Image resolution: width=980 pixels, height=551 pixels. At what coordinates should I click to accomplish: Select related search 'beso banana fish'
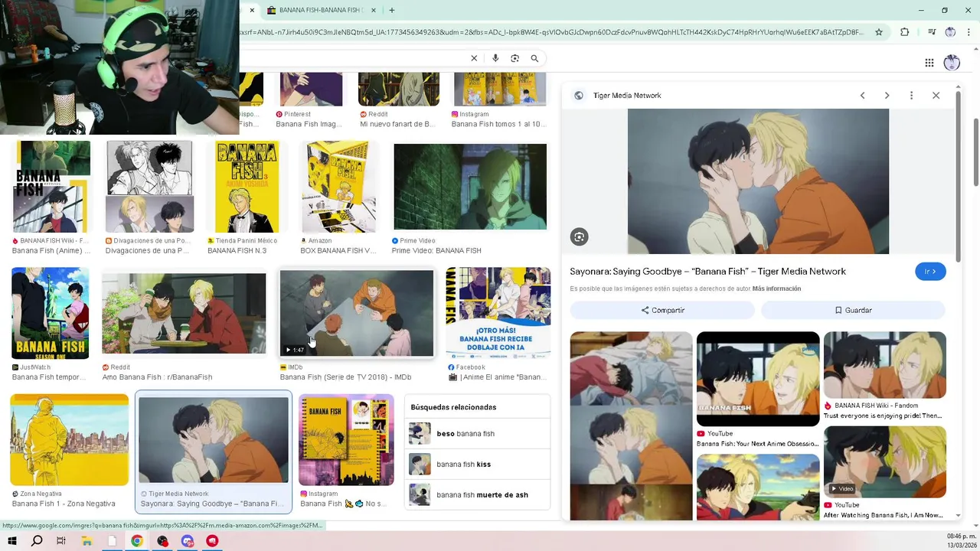click(477, 434)
